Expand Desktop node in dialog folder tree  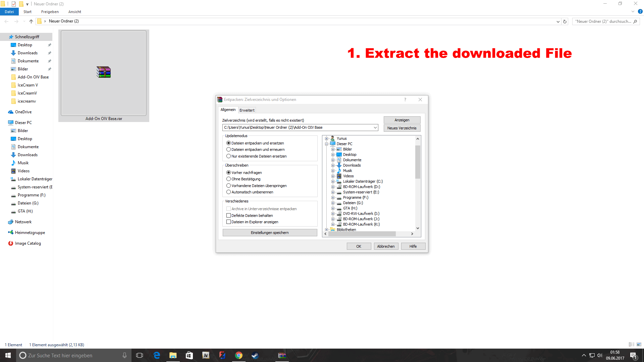click(x=333, y=155)
